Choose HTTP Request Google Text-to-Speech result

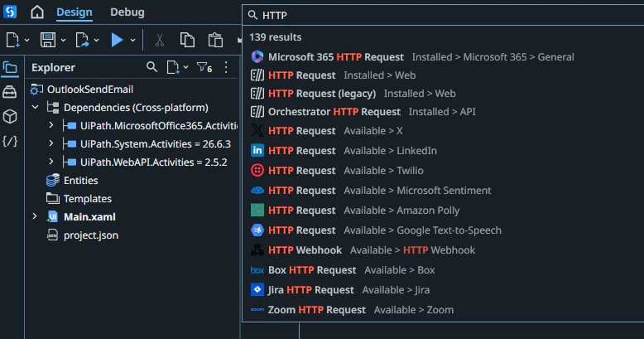click(x=444, y=230)
